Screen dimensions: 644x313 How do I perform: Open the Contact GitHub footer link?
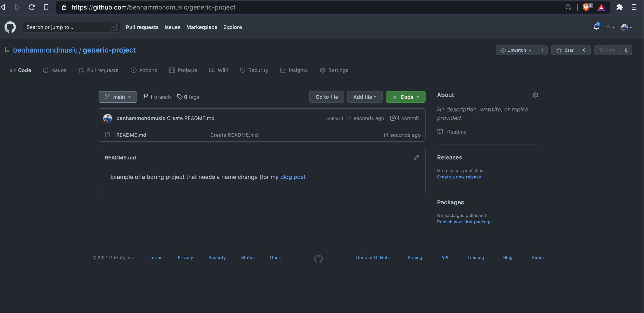click(372, 258)
